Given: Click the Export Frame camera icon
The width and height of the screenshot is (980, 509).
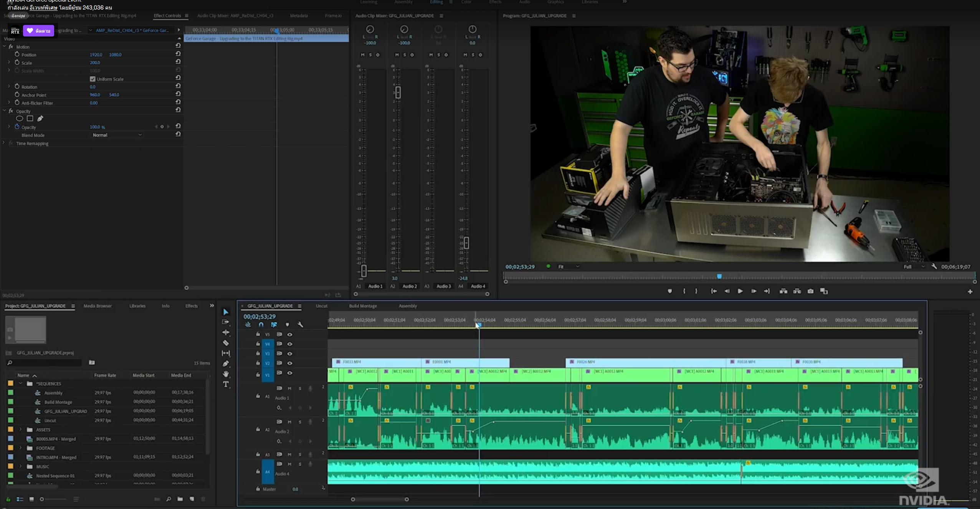Looking at the screenshot, I should click(810, 291).
